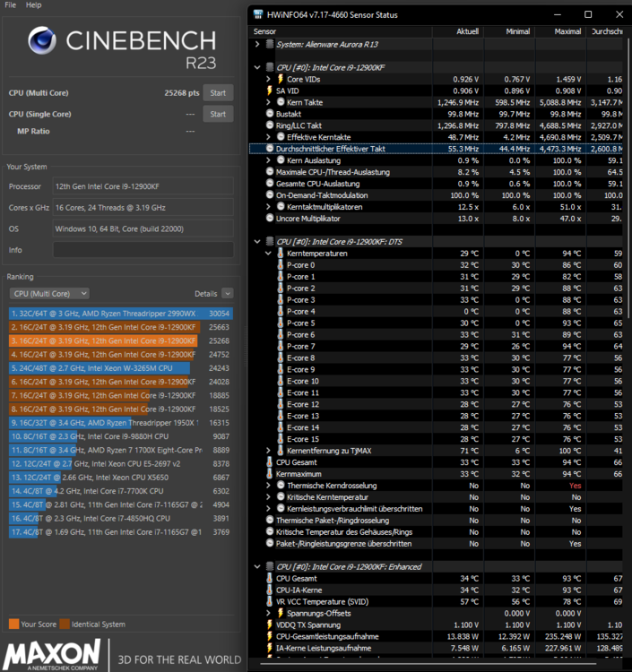Open the Help menu in Cinebench
Viewport: 632px width, 672px height.
coord(33,5)
